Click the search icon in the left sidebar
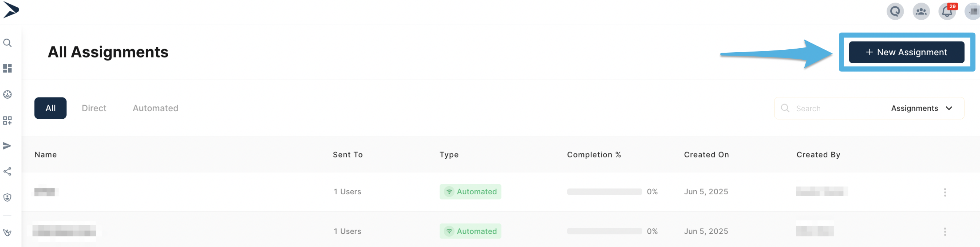Viewport: 980px width, 247px height. tap(7, 43)
